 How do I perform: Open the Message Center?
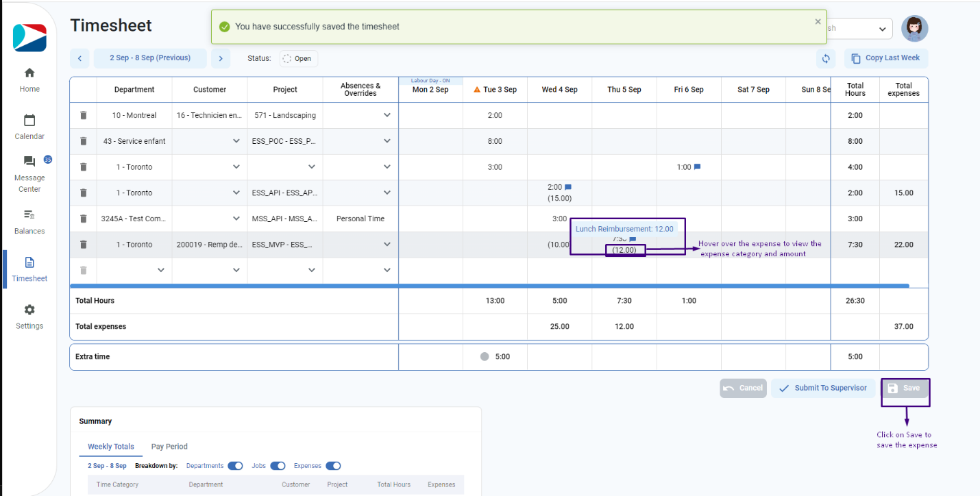29,174
